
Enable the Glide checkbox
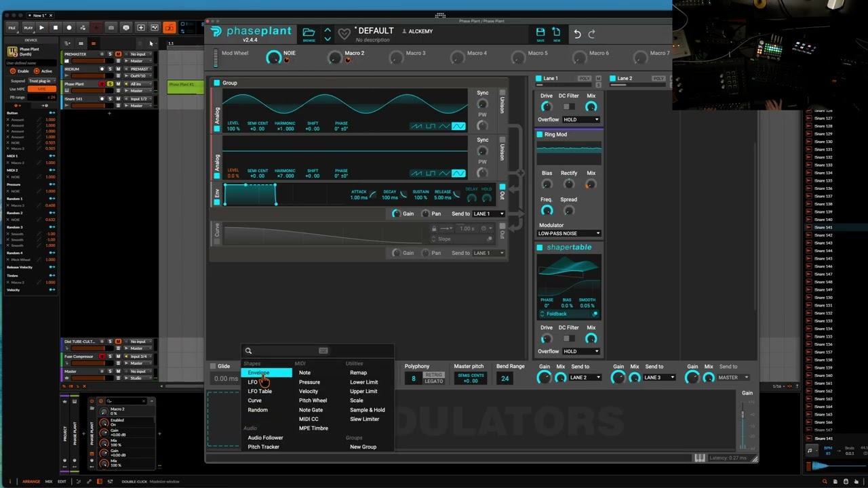212,366
